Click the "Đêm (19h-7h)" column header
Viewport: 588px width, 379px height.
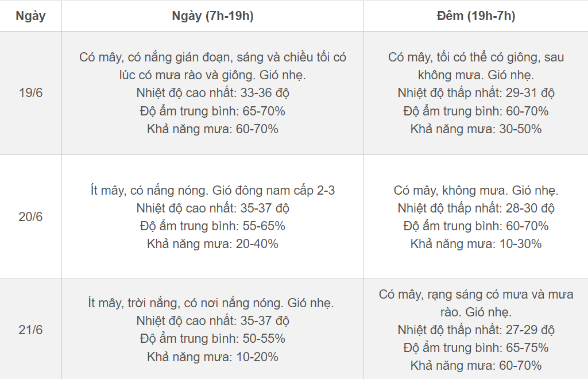coord(475,16)
